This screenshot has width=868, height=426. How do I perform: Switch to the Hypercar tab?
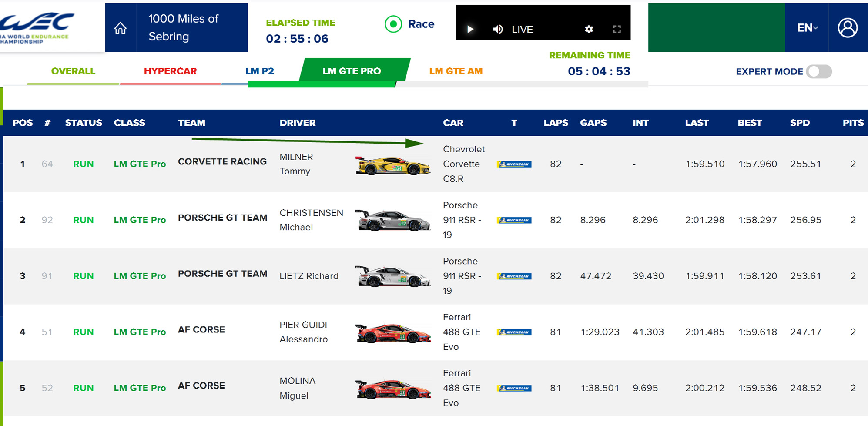tap(170, 71)
